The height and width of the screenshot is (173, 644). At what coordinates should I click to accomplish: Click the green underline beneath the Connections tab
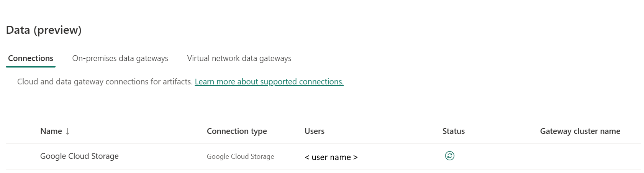[x=31, y=66]
